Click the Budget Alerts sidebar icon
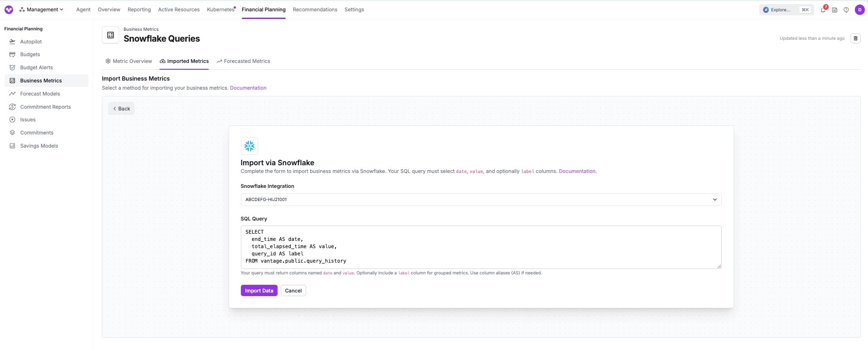Image resolution: width=868 pixels, height=350 pixels. click(12, 67)
